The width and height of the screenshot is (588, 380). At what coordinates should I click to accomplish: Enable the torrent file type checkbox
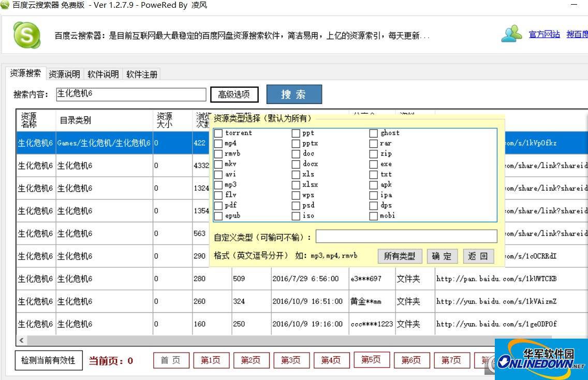218,133
